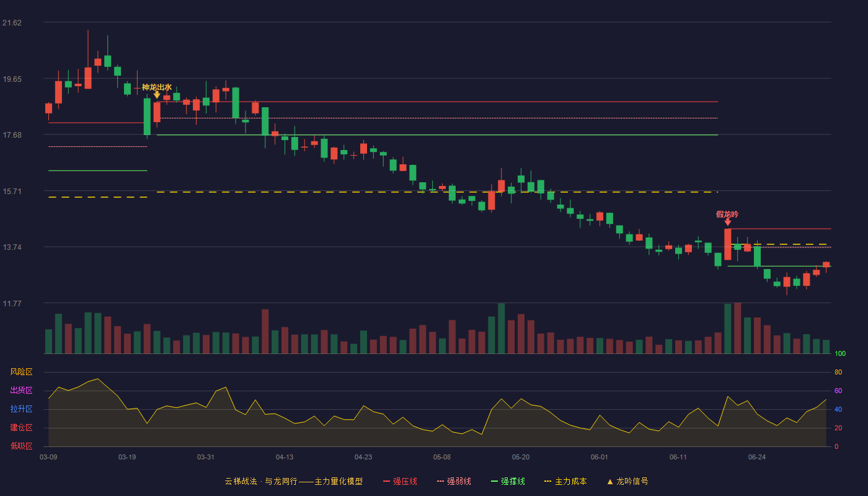Click the 21.62 price axis label

pyautogui.click(x=12, y=23)
